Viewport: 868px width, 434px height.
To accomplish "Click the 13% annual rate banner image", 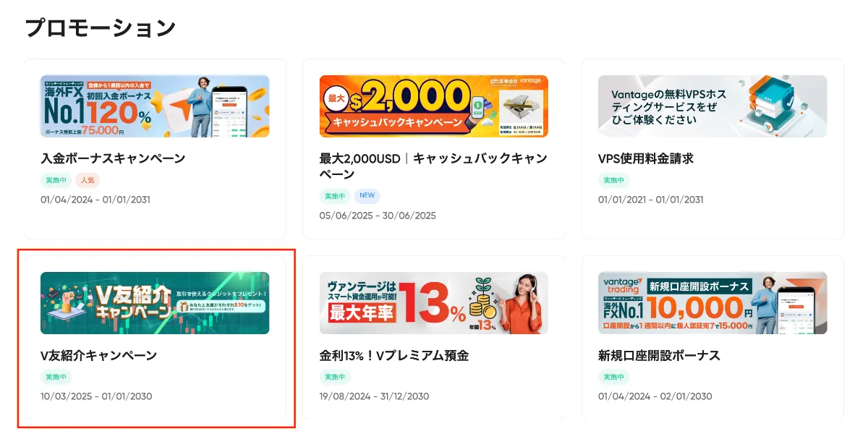I will coord(433,303).
